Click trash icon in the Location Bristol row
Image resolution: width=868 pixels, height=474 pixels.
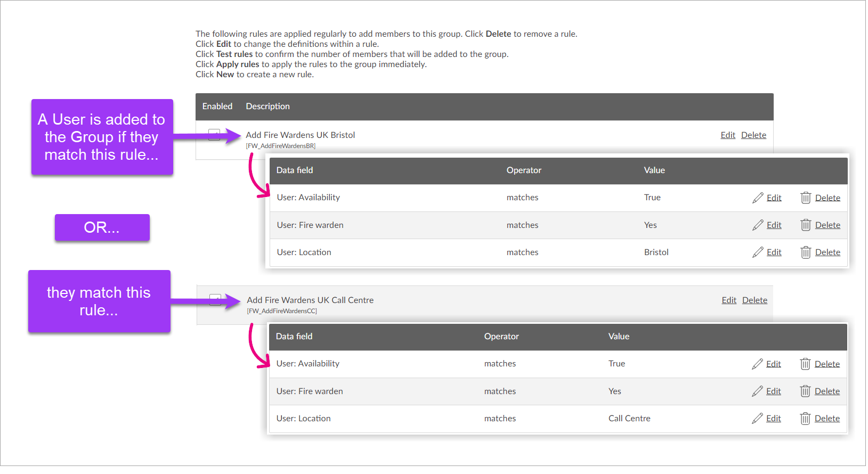tap(805, 252)
